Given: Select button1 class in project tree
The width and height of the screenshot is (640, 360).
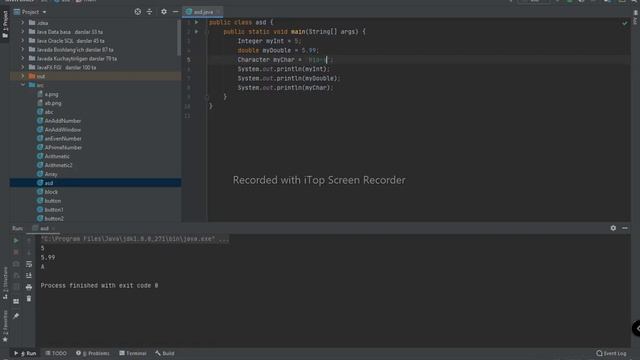Looking at the screenshot, I should [x=54, y=210].
